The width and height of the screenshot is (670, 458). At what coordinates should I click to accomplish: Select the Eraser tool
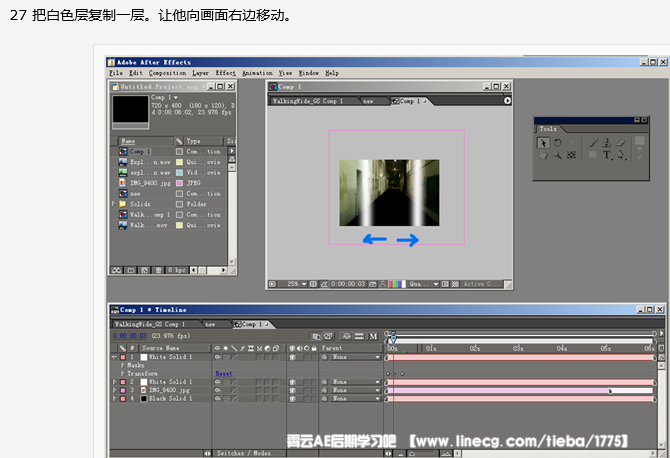(621, 143)
